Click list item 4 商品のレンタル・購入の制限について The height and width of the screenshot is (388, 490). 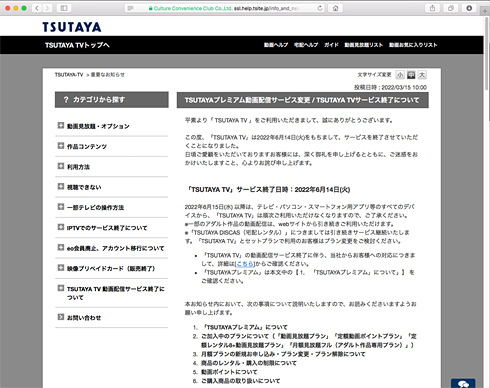tap(249, 363)
